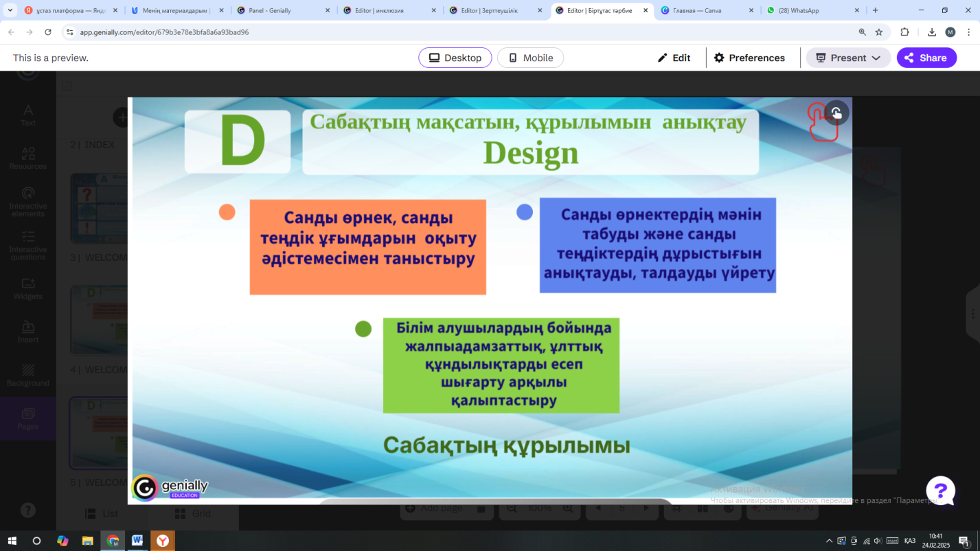Launch Genially AI from the bottom toolbar
This screenshot has height=551, width=980.
782,508
